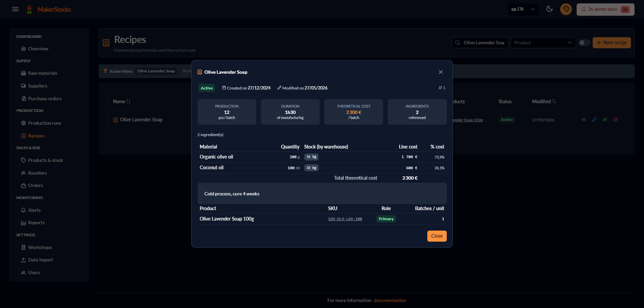Click the Active badge in dialog
The width and height of the screenshot is (644, 308).
click(207, 88)
